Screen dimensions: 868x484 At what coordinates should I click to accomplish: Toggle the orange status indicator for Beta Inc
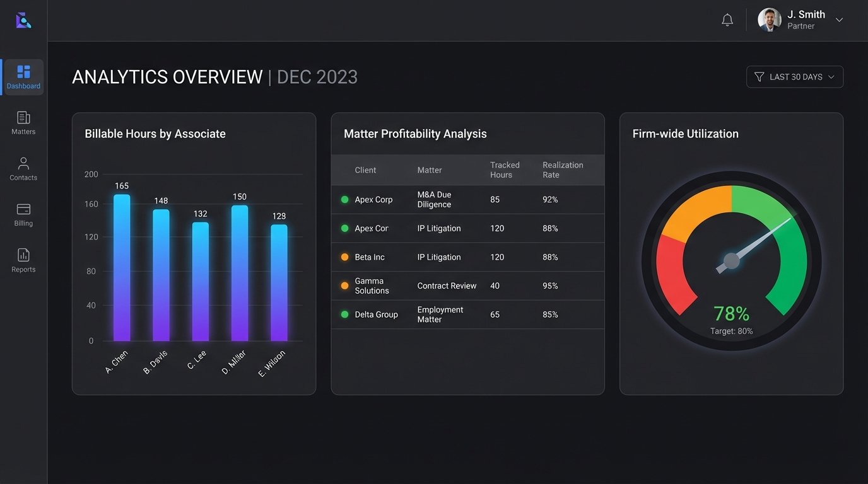pyautogui.click(x=345, y=257)
